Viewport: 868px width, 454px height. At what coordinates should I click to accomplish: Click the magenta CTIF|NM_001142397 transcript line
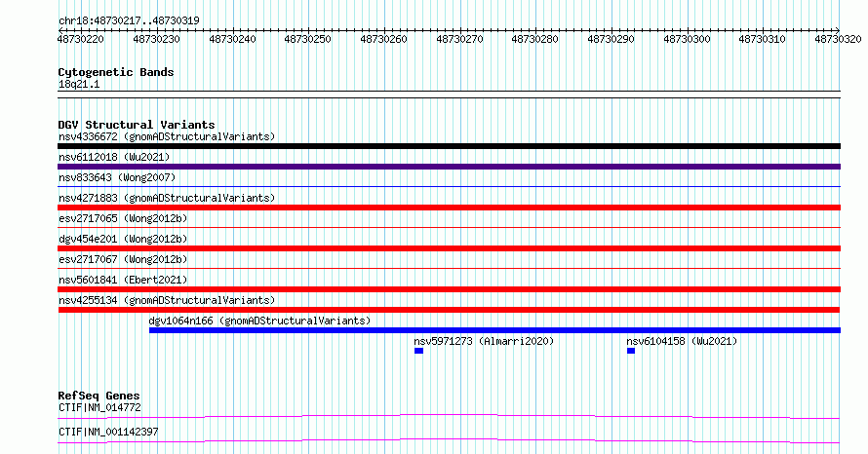(449, 440)
